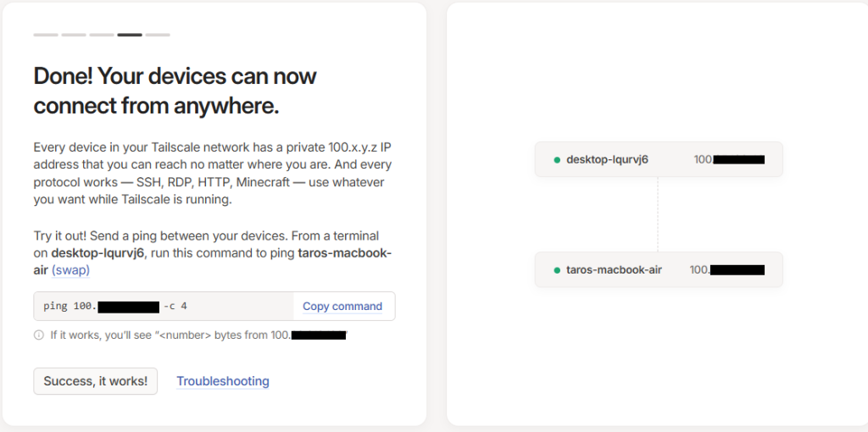Click the "Done! Your devices" heading
Screen dimensions: 868x432
(175, 90)
